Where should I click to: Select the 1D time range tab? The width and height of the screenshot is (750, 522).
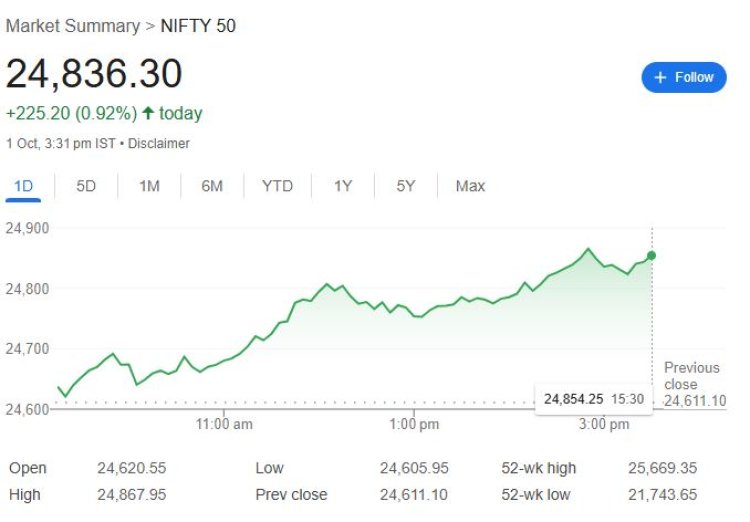[22, 186]
